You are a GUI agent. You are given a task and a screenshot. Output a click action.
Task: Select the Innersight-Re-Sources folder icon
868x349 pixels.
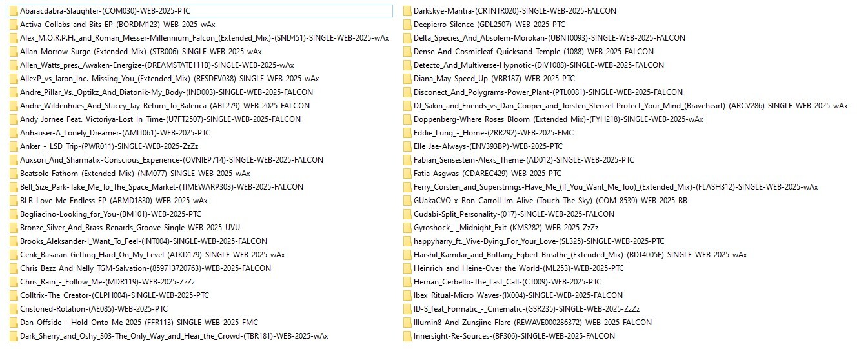pos(407,336)
